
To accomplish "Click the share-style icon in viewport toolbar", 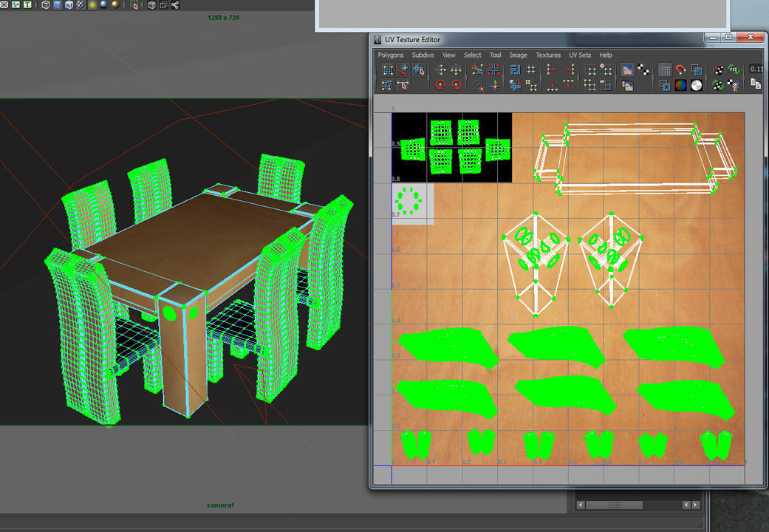I will (x=175, y=5).
